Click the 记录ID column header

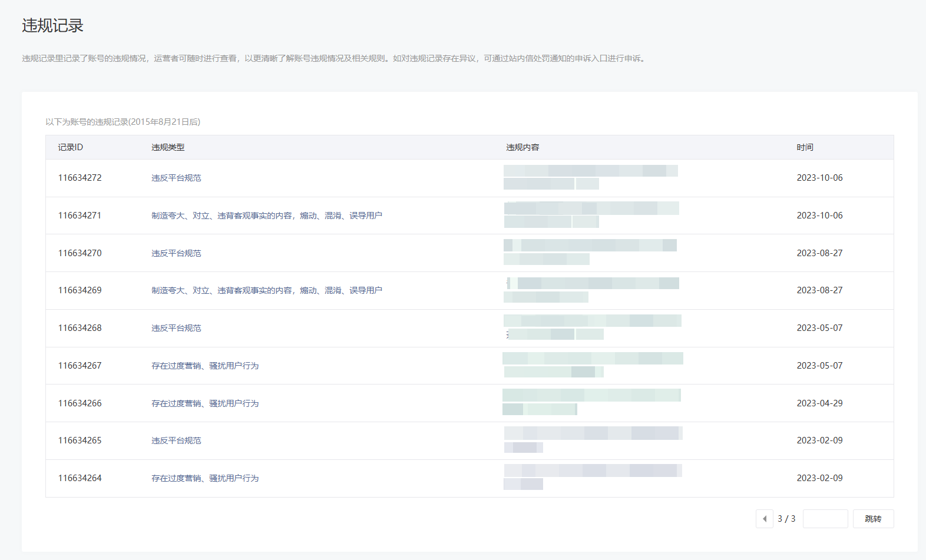[x=70, y=147]
